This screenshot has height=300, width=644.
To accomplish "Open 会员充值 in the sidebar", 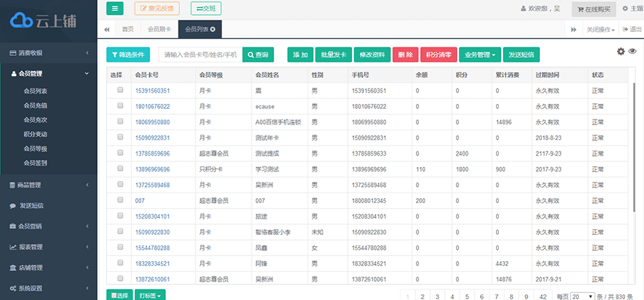I will [35, 105].
